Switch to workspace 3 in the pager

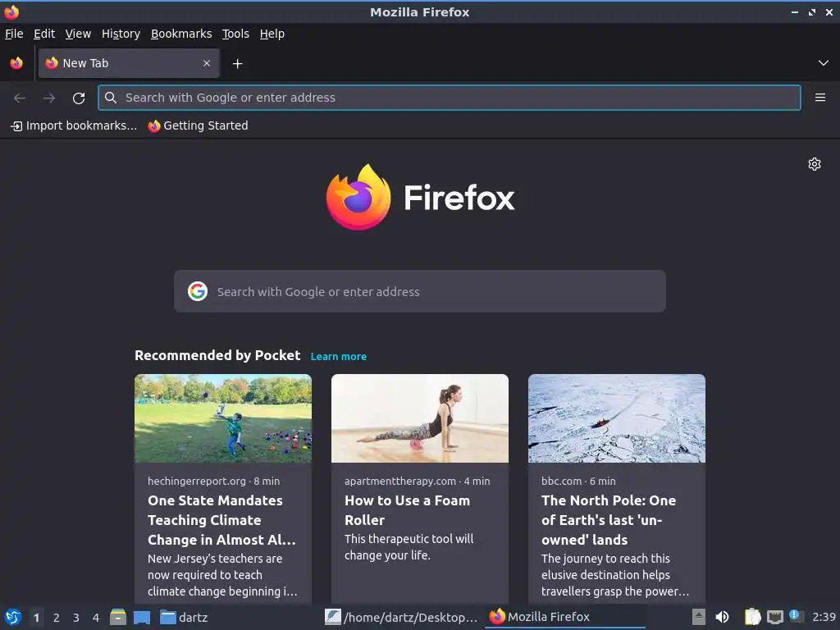tap(76, 618)
